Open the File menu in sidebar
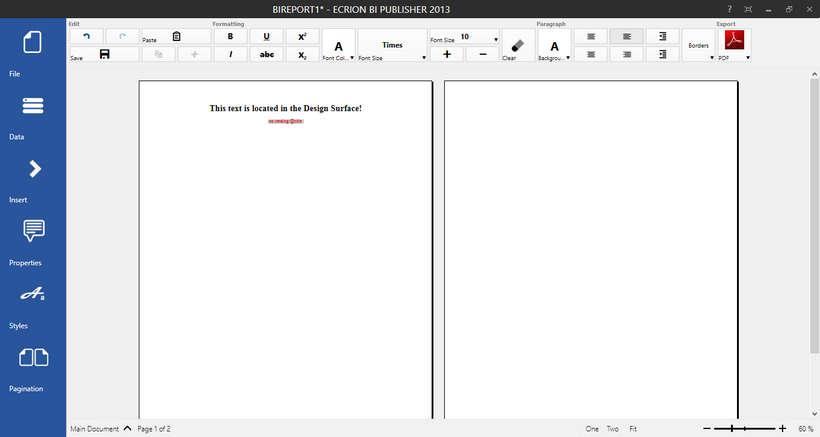Viewport: 820px width, 437px height. pos(32,44)
